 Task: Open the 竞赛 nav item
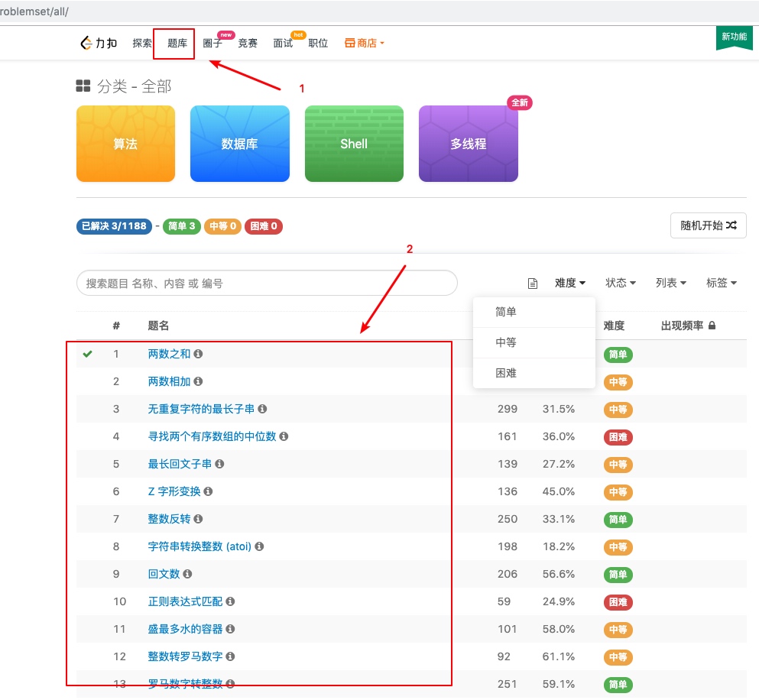point(248,43)
